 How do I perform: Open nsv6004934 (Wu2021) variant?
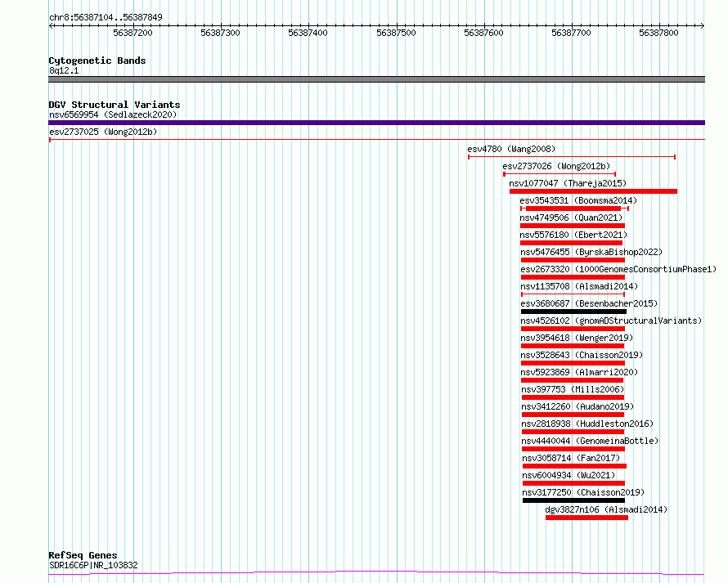(x=568, y=475)
